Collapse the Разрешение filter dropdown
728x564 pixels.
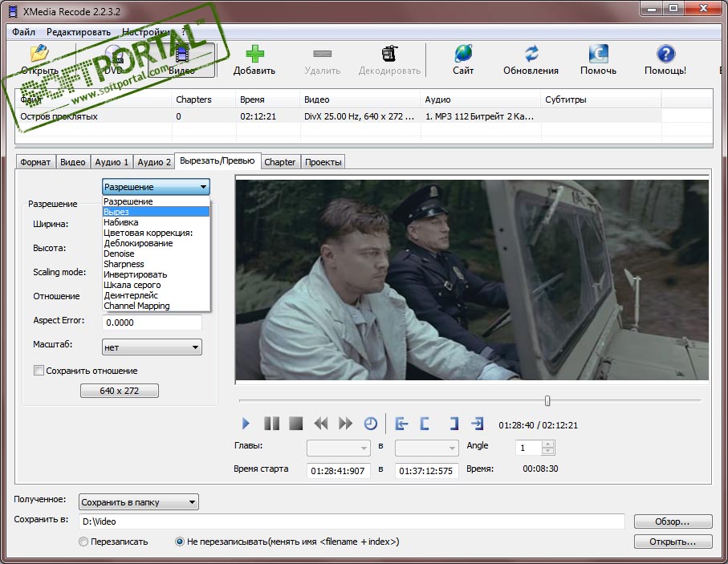pyautogui.click(x=156, y=187)
